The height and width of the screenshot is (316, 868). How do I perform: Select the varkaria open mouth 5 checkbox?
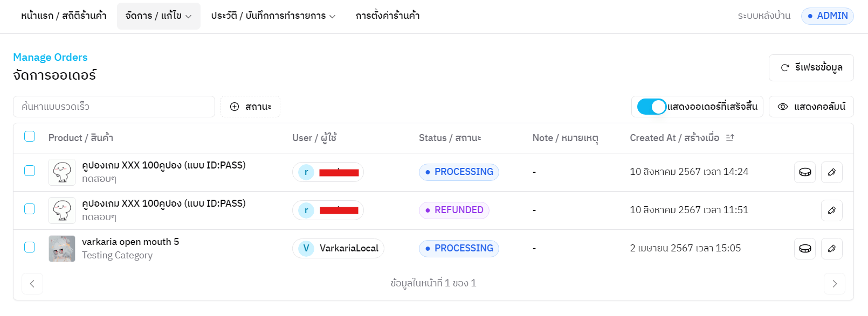(30, 247)
